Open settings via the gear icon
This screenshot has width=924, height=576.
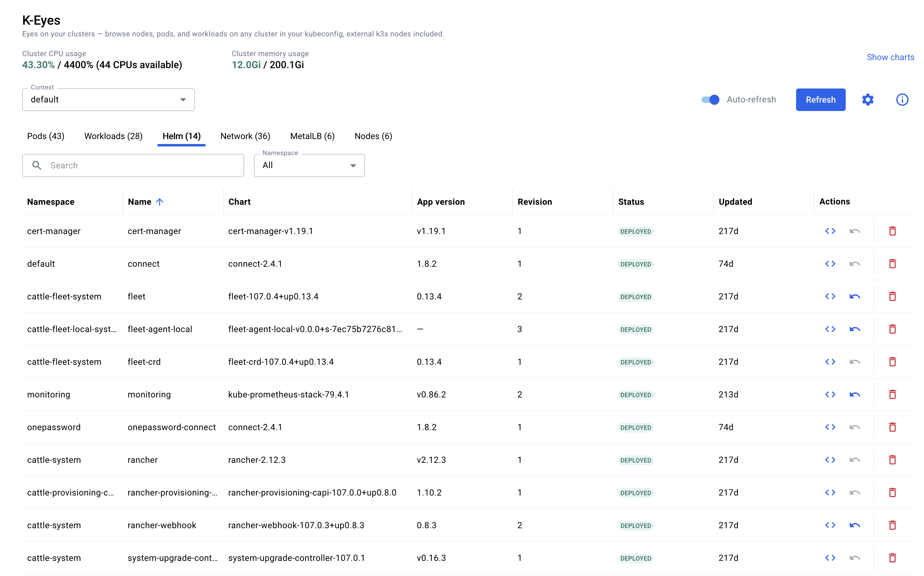tap(867, 100)
